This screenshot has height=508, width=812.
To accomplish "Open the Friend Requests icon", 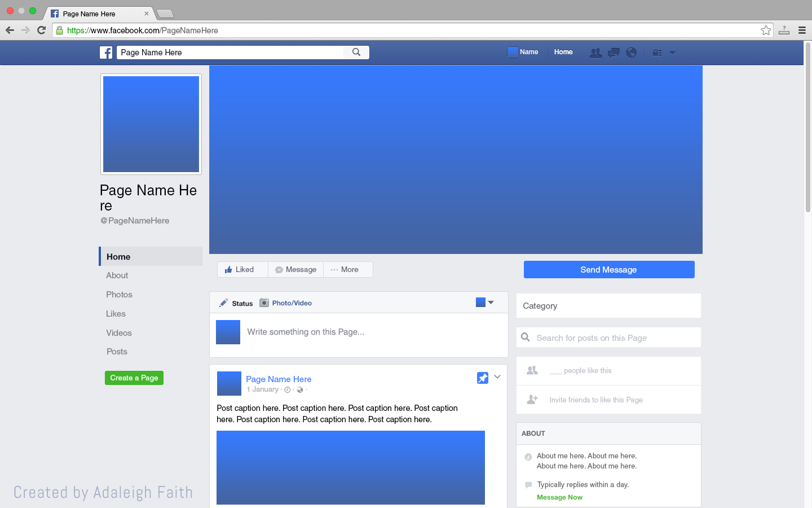I will pos(595,52).
